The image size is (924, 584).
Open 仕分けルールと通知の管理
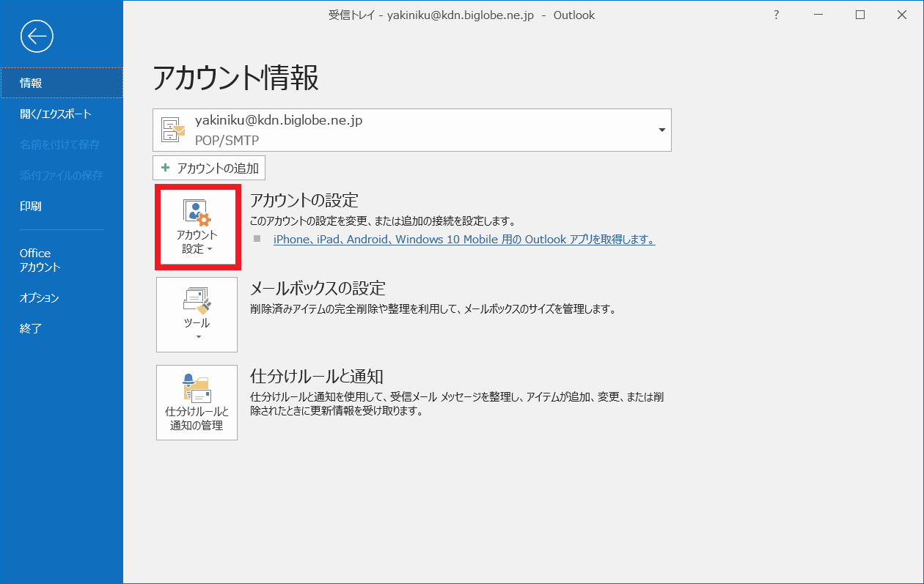[197, 402]
